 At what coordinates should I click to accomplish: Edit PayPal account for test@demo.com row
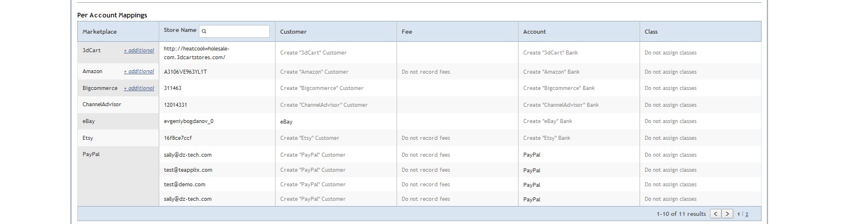point(532,185)
